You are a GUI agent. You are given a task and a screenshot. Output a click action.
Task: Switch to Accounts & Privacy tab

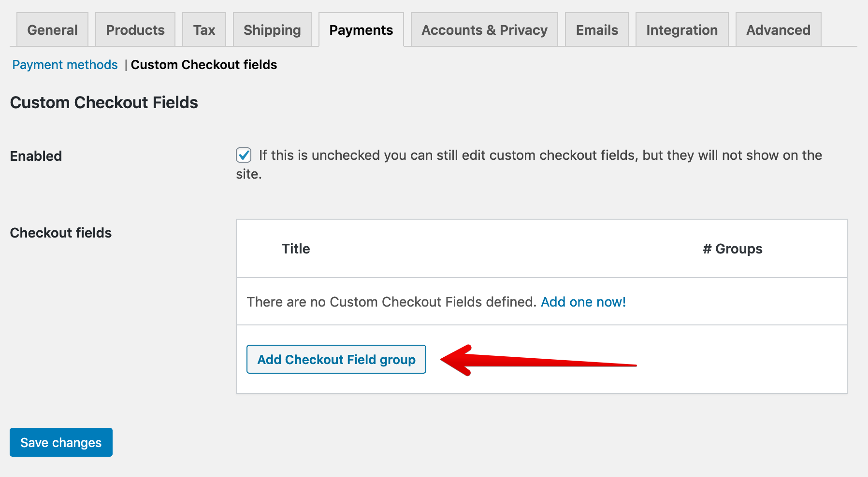484,30
